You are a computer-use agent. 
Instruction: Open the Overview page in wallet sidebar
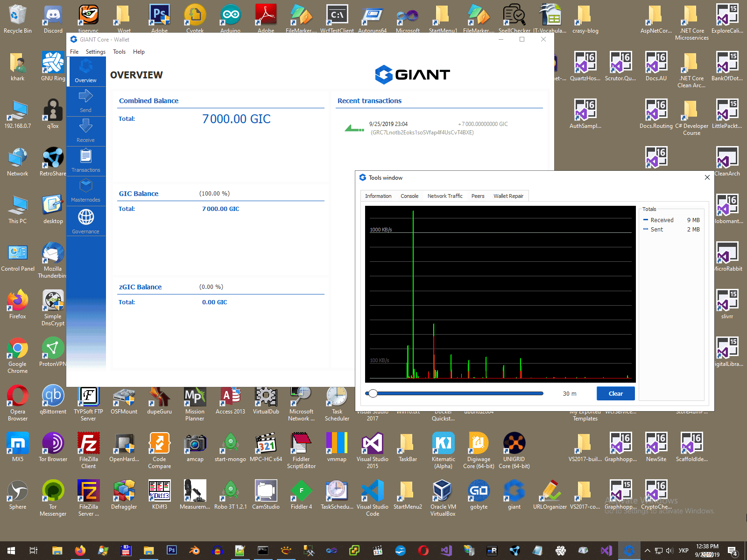click(86, 71)
